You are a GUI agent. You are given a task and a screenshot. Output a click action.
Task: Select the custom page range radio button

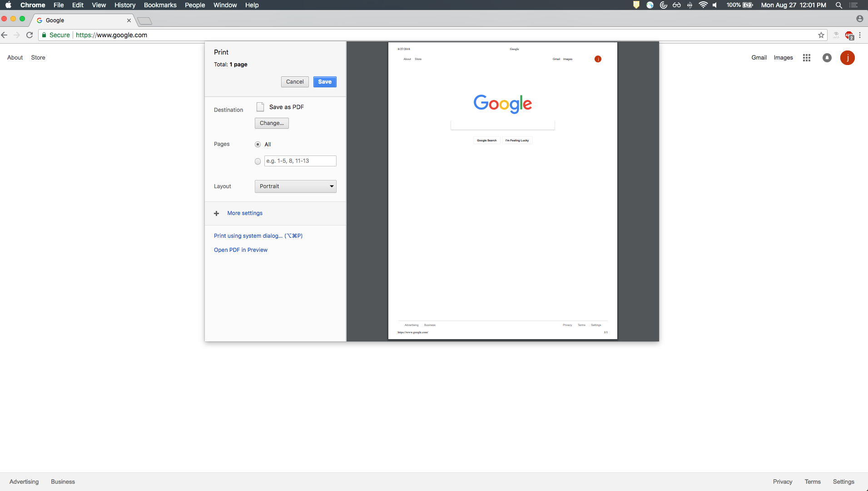(x=258, y=161)
